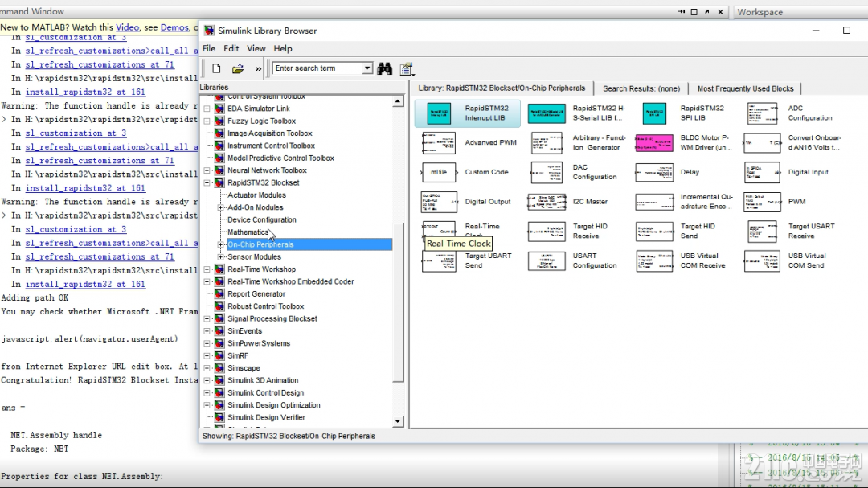Expand the On-Chip Peripherals node
The height and width of the screenshot is (488, 868).
coord(220,245)
